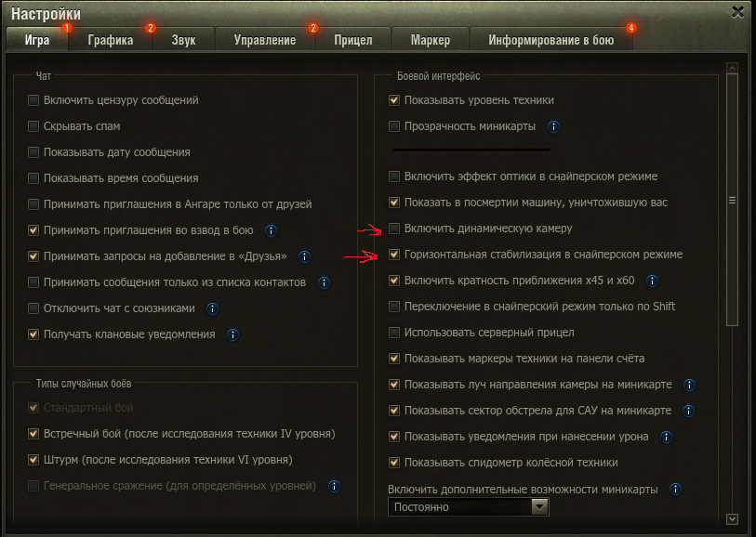756x537 pixels.
Task: Click scrollbar up arrow
Action: point(732,69)
